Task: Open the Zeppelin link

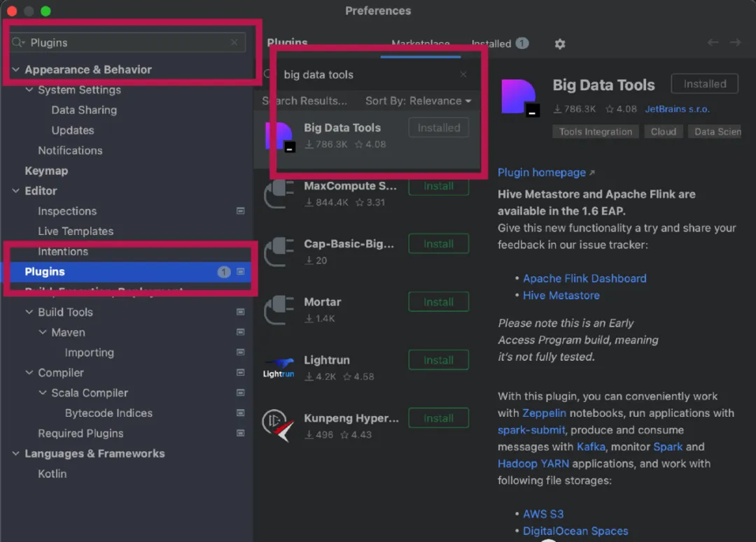Action: coord(545,413)
